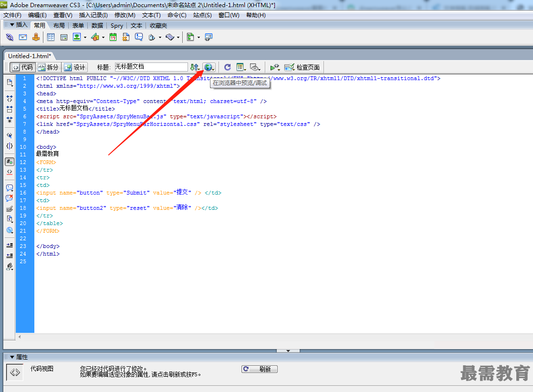Collapse Full Tag in coding toolbar
Image resolution: width=533 pixels, height=392 pixels.
point(10,99)
